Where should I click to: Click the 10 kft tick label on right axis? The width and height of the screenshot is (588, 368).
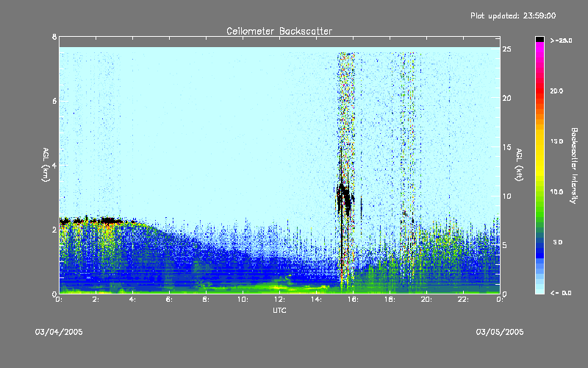click(507, 197)
